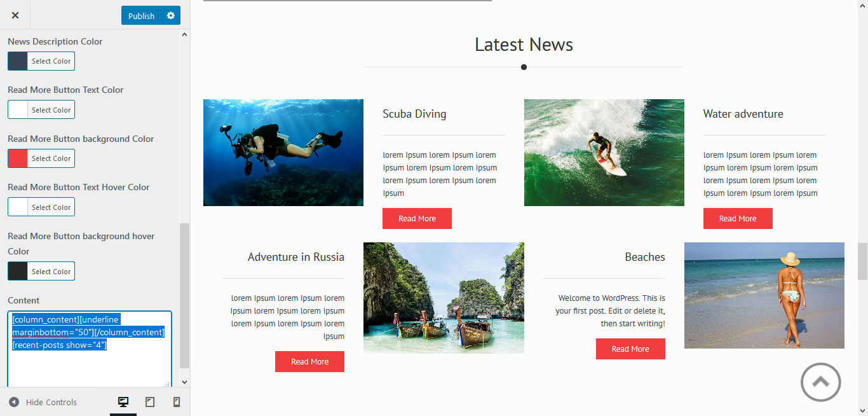Click Read More under Adventure in Russia
The width and height of the screenshot is (868, 416).
pyautogui.click(x=309, y=361)
